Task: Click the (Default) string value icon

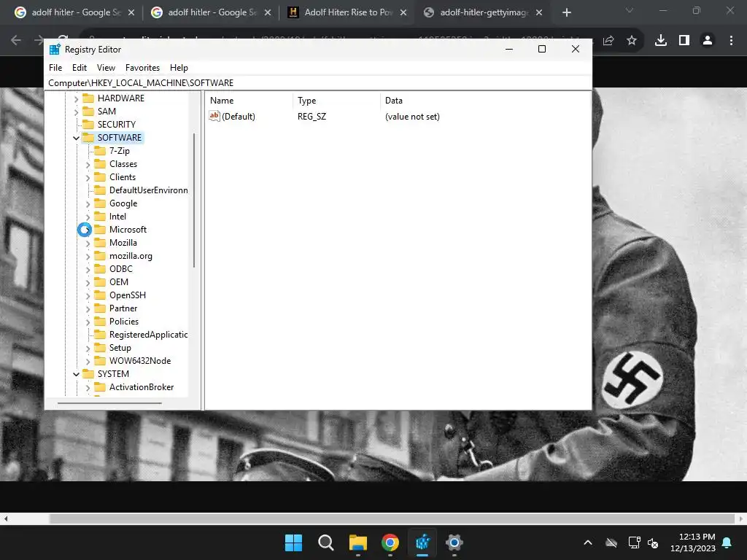Action: [x=214, y=116]
